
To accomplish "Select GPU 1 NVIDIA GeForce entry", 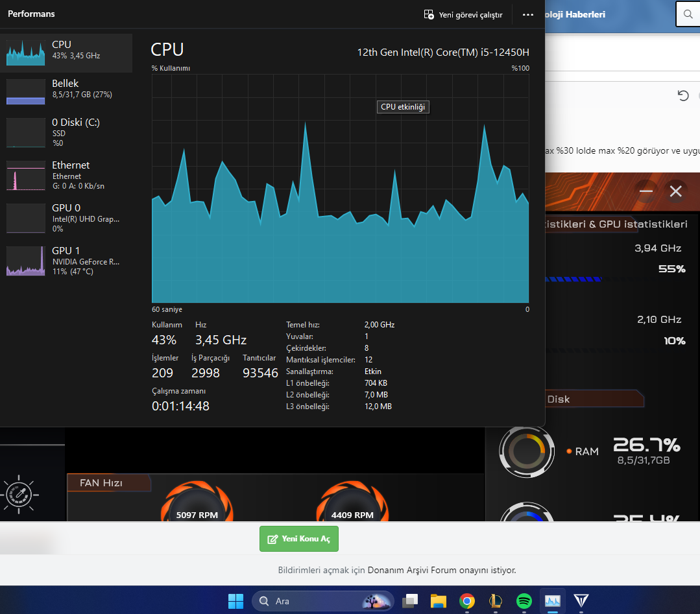I will click(66, 261).
